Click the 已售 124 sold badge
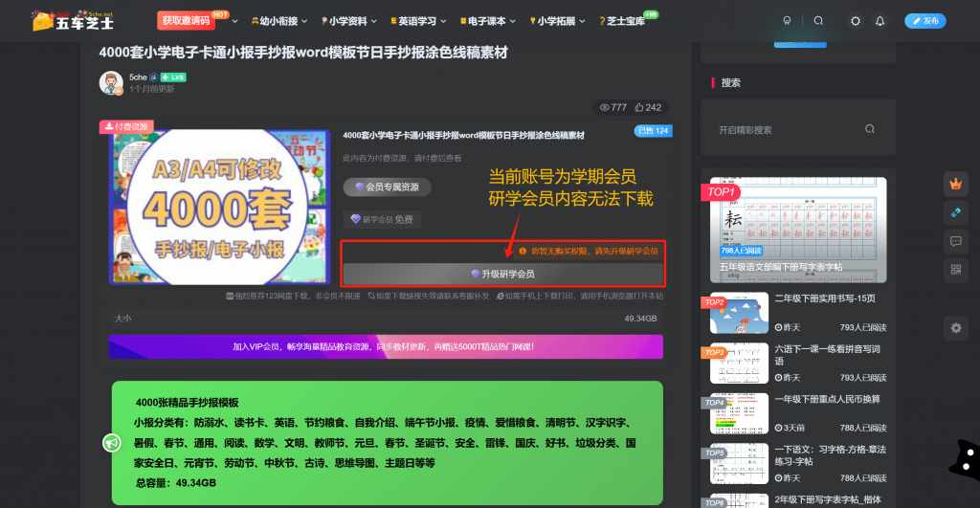Image resolution: width=980 pixels, height=508 pixels. pyautogui.click(x=653, y=131)
